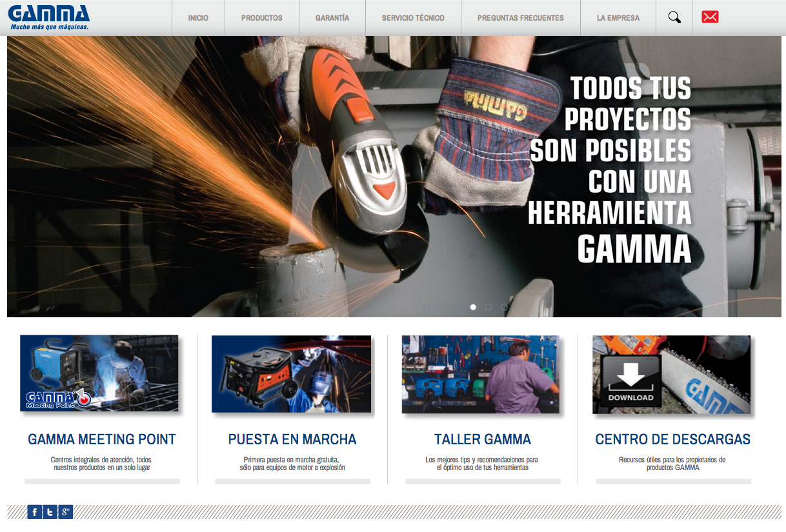Select the sixth carousel slide dot
The height and width of the screenshot is (532, 786).
click(x=504, y=307)
